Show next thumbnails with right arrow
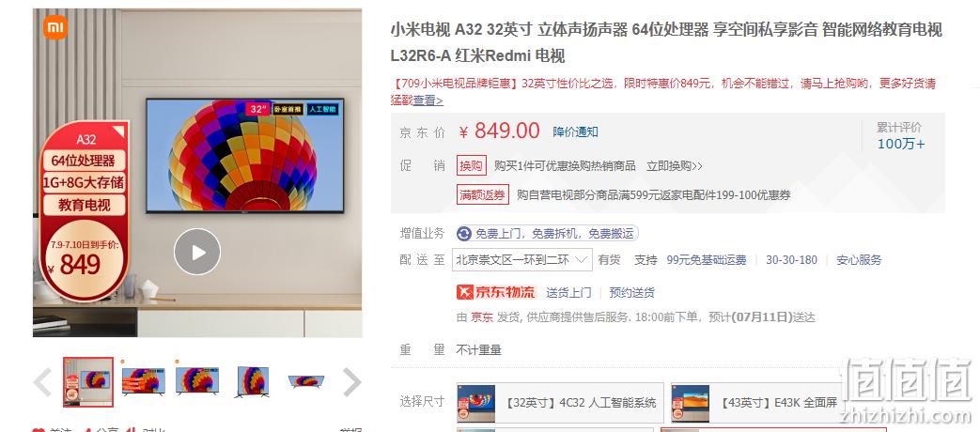Image resolution: width=980 pixels, height=432 pixels. pyautogui.click(x=351, y=382)
